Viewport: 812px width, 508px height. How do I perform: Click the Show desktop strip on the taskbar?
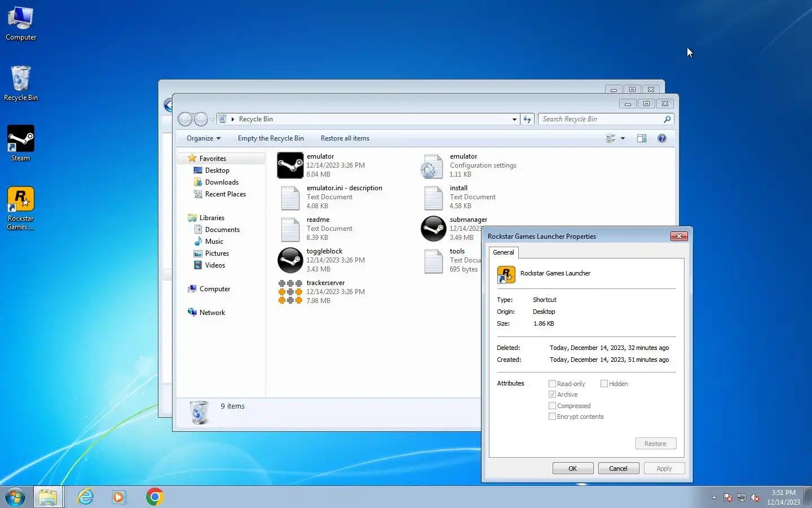click(807, 497)
